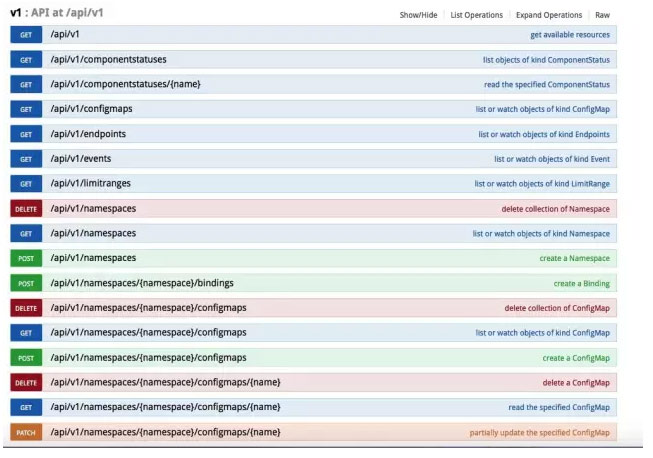Click the 'partially update the specified ConfigMap' text
The image size is (653, 458).
pyautogui.click(x=539, y=432)
